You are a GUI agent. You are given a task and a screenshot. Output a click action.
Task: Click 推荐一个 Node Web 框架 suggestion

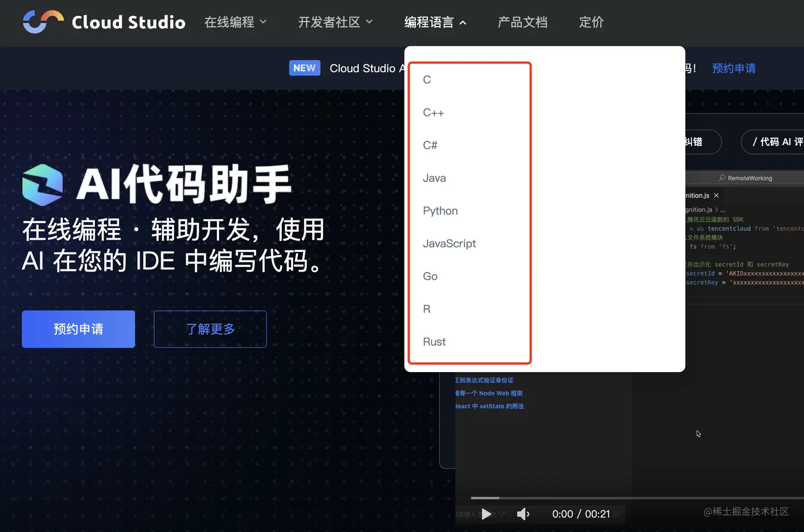[x=489, y=393]
